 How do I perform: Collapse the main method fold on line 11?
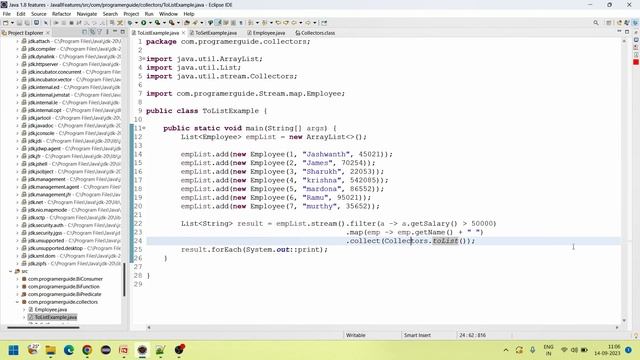[144, 128]
